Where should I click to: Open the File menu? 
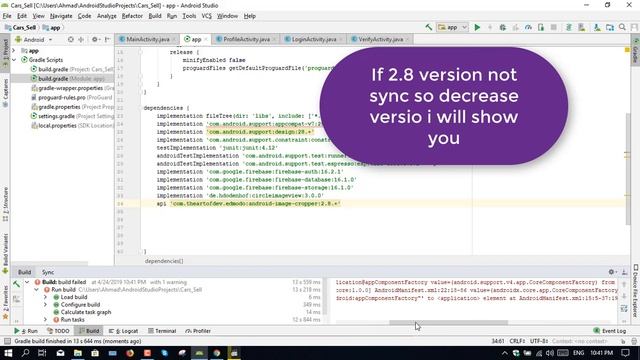(7, 16)
